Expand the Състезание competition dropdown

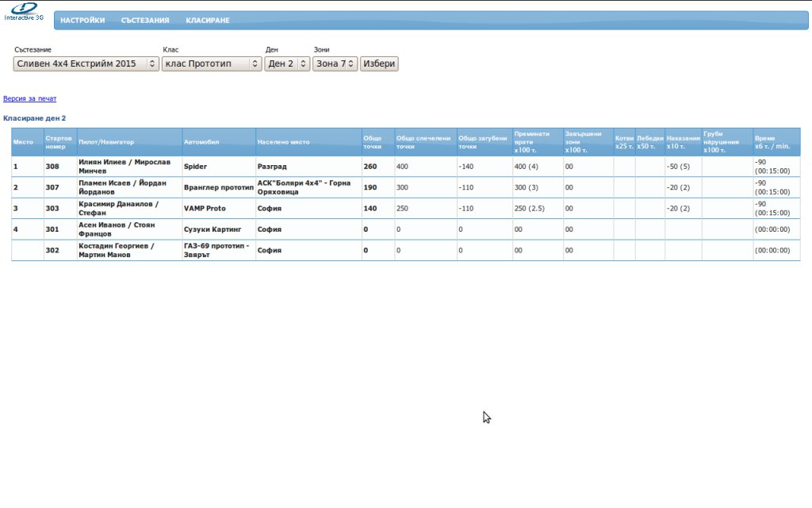point(86,63)
